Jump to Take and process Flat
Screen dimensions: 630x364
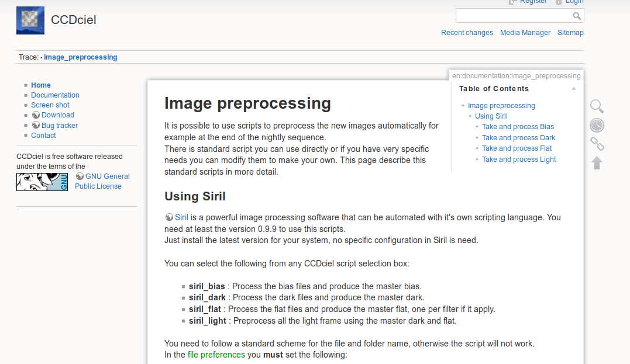(x=517, y=148)
